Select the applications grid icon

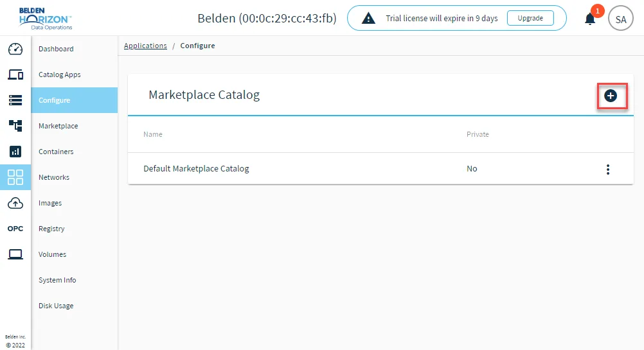15,177
